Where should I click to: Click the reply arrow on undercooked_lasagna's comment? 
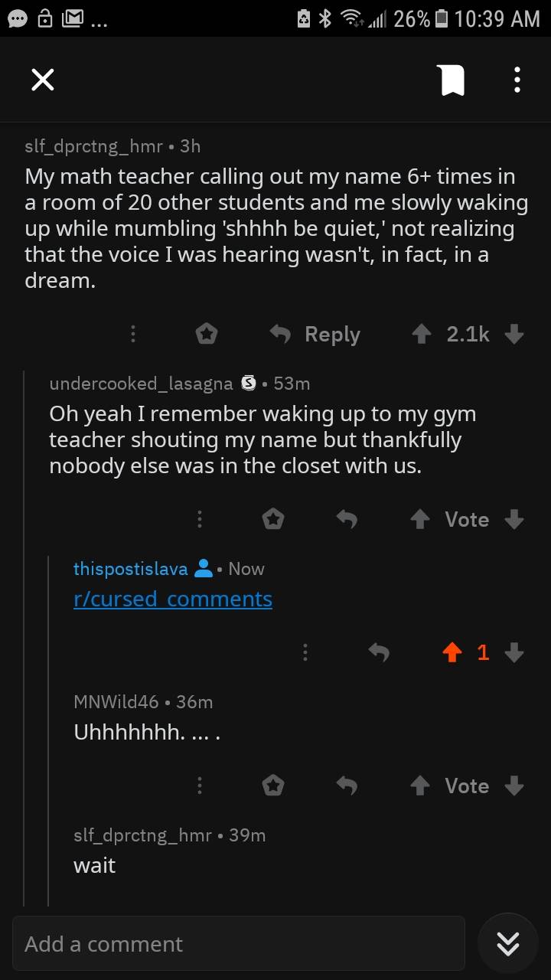pos(346,519)
